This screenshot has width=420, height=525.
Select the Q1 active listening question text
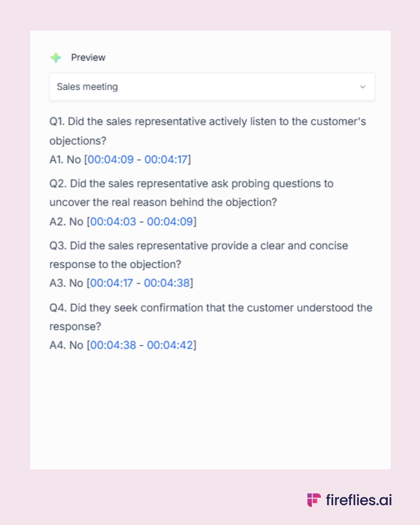click(x=207, y=122)
